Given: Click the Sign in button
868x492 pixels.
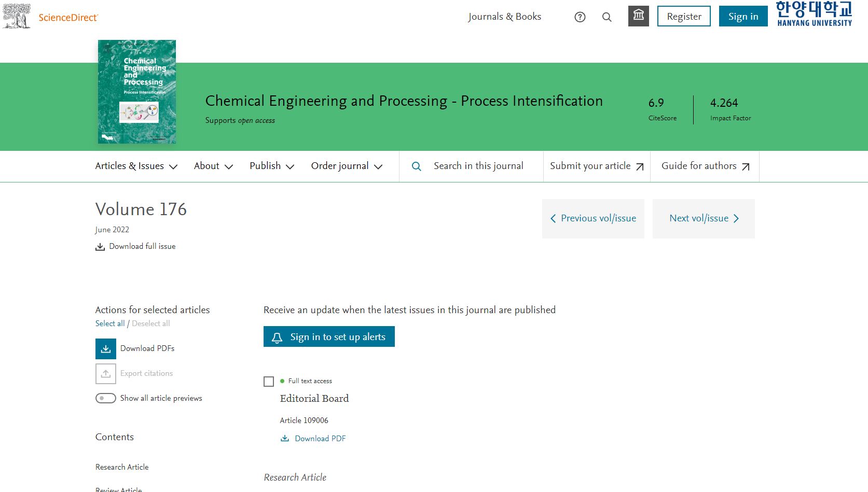Looking at the screenshot, I should (743, 17).
